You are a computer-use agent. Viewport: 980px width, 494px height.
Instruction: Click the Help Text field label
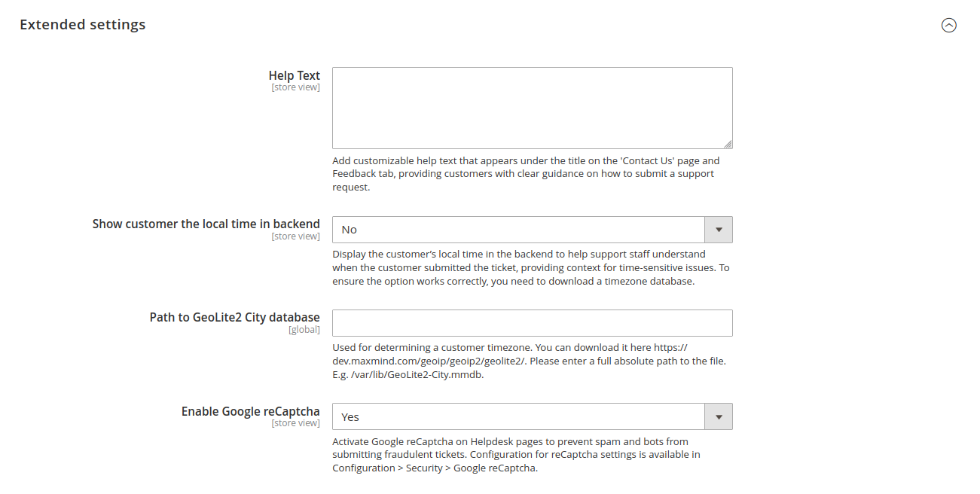coord(294,75)
